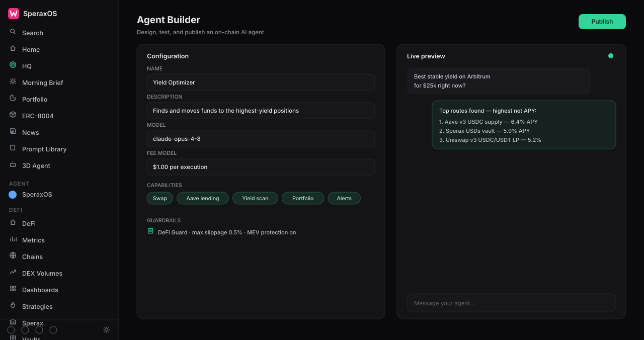Open Strategies in the sidebar
Image resolution: width=644 pixels, height=340 pixels.
(37, 306)
